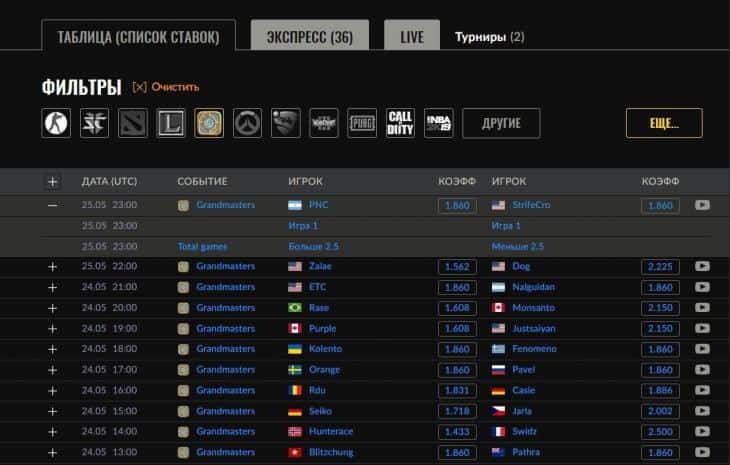Select the Counter-Strike game filter icon
Screen dimensions: 730x465
(56, 123)
